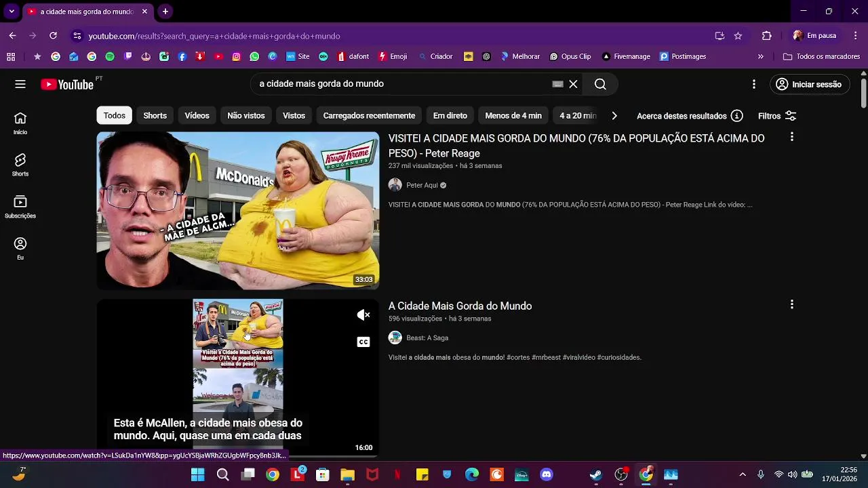The image size is (868, 488).
Task: Select the Não vistos filter chip
Action: click(245, 116)
